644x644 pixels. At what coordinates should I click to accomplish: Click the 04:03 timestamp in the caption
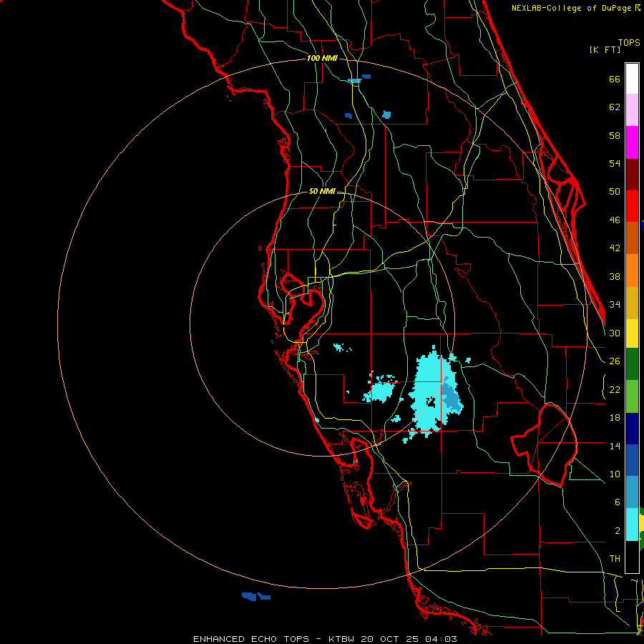click(441, 639)
